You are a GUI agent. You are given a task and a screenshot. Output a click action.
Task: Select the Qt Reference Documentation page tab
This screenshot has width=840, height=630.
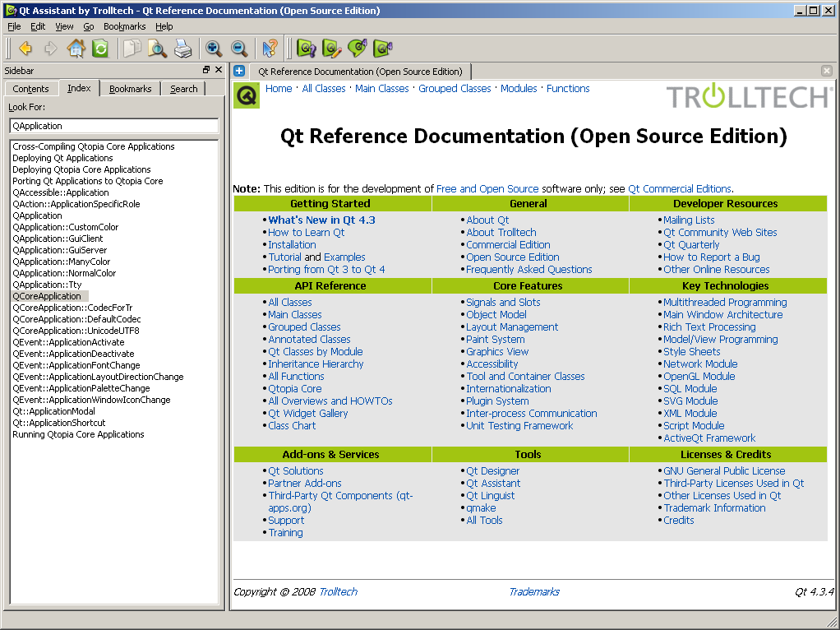point(360,72)
